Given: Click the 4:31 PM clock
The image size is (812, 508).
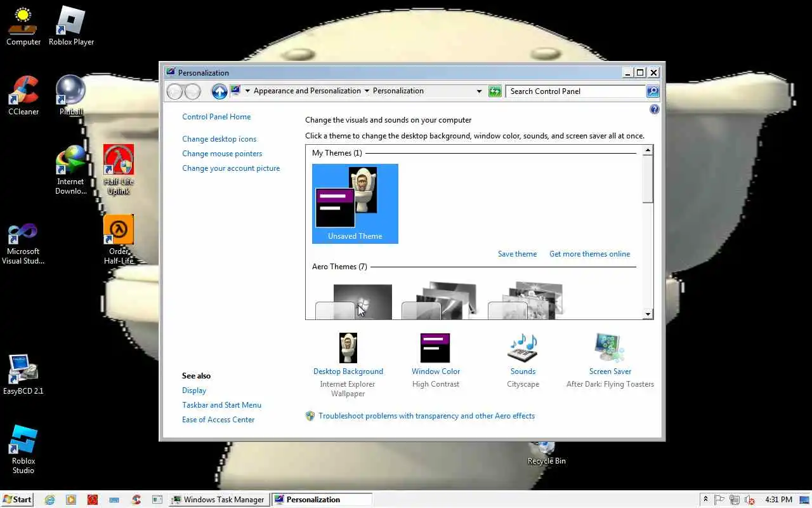Looking at the screenshot, I should click(778, 500).
